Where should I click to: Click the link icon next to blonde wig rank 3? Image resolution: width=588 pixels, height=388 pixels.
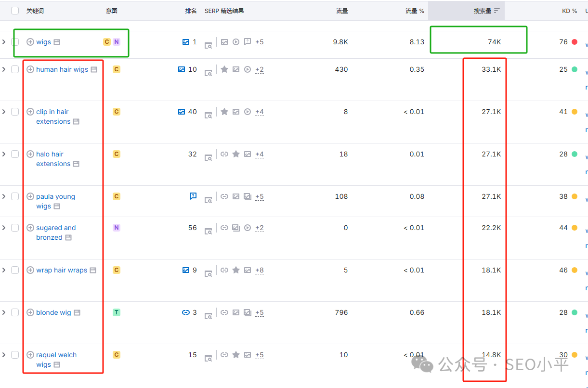[186, 312]
